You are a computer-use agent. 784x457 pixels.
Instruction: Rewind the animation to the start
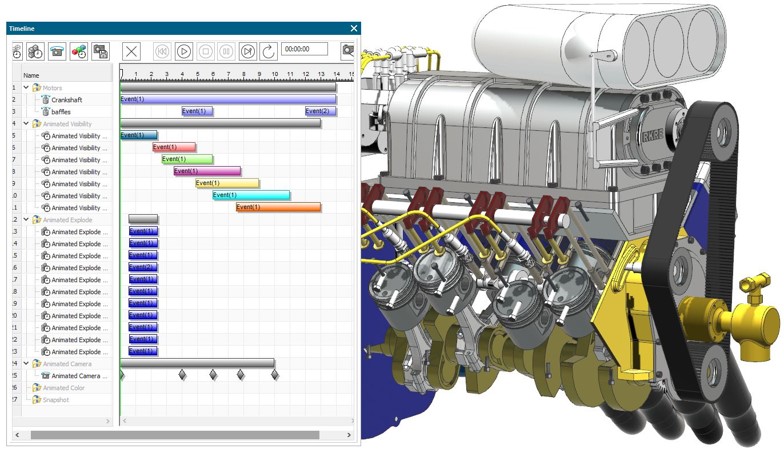162,50
